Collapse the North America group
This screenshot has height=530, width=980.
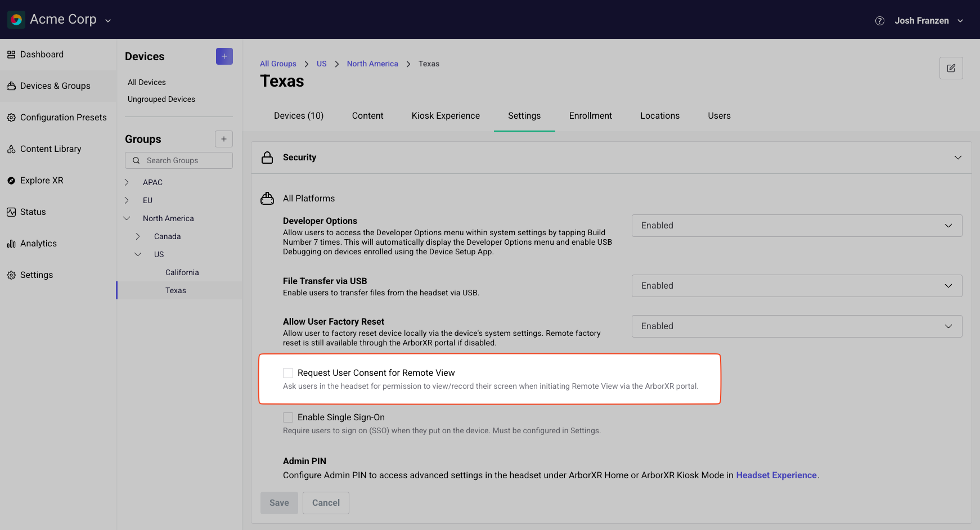pos(127,218)
